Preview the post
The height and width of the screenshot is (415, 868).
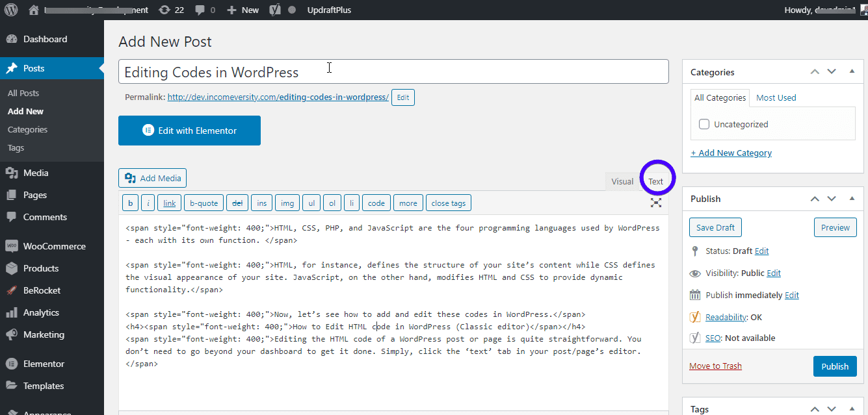pos(835,227)
